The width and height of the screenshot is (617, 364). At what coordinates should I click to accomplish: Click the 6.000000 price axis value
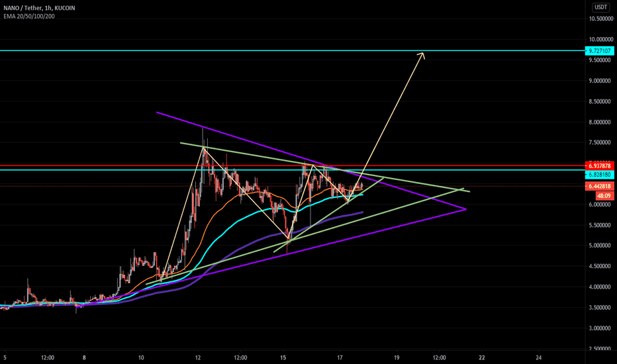[x=601, y=205]
